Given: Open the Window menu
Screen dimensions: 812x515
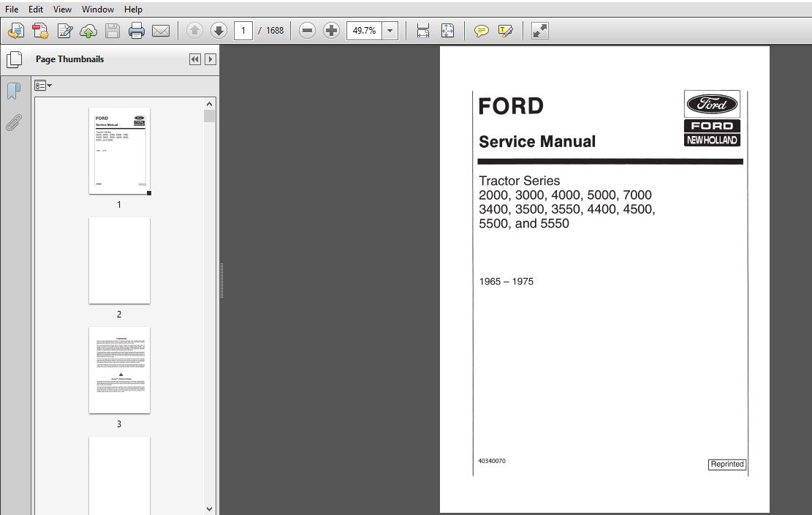Looking at the screenshot, I should (98, 10).
